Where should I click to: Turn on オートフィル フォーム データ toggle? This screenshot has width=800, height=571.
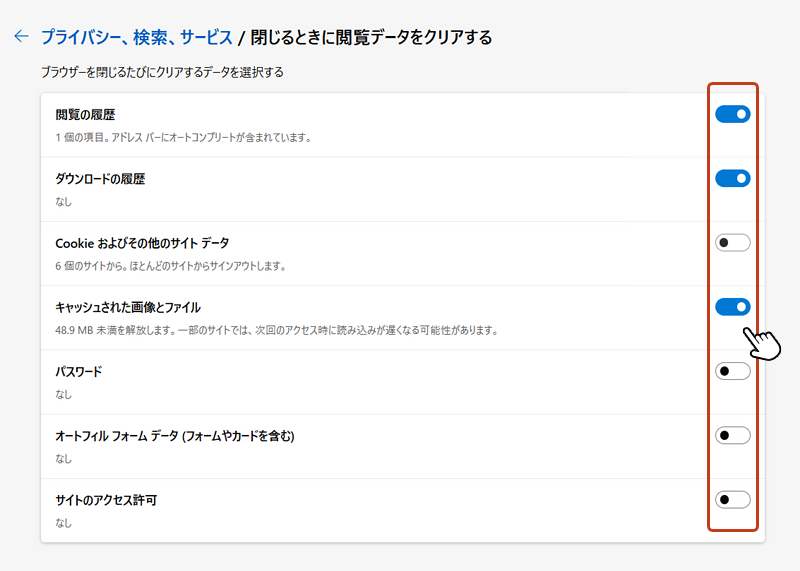click(x=733, y=436)
